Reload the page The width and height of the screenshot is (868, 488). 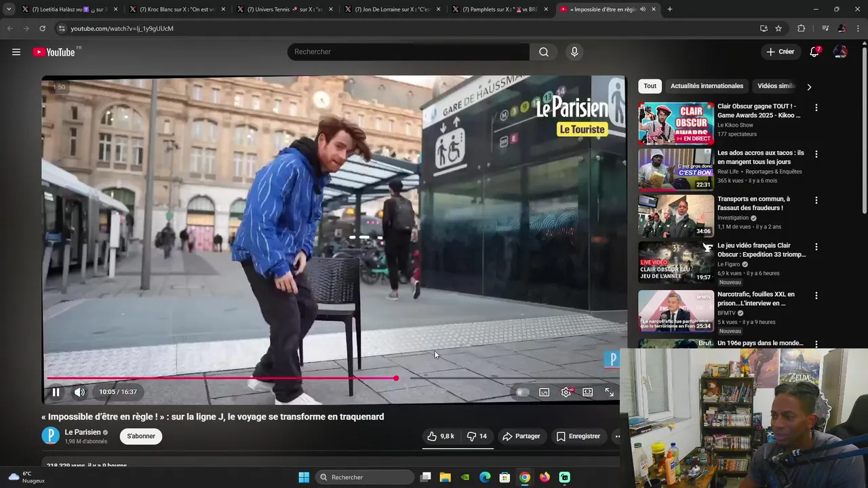pos(42,28)
